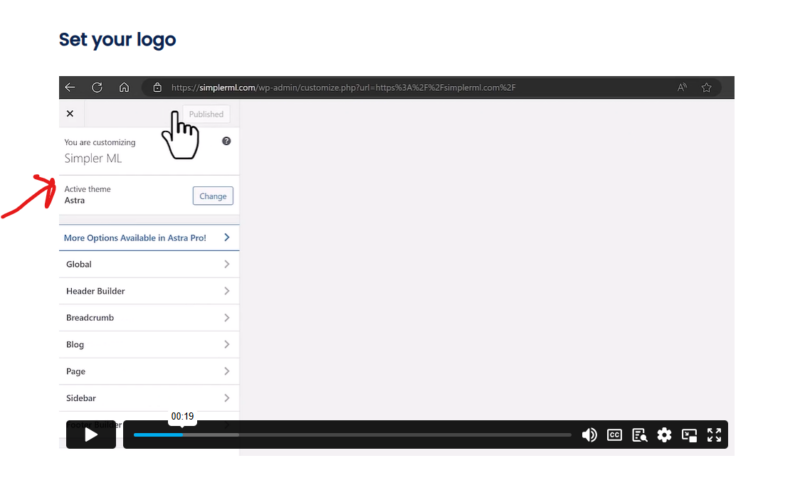Open video player settings gear

[664, 435]
